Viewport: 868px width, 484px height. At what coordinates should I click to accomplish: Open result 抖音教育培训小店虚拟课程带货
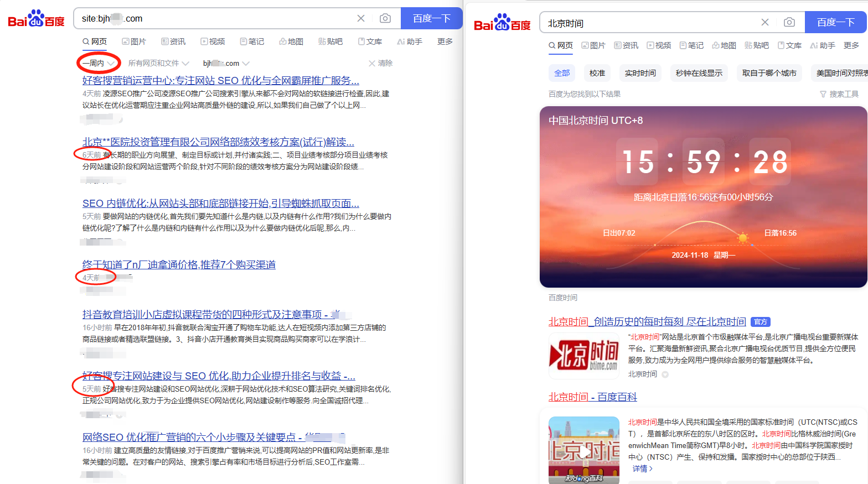point(213,314)
